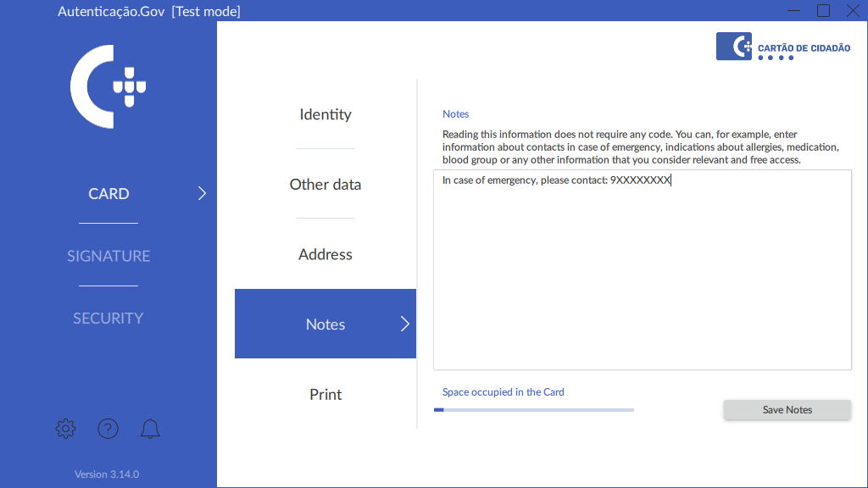Viewport: 868px width, 488px height.
Task: Open the Print submenu
Action: tap(325, 395)
